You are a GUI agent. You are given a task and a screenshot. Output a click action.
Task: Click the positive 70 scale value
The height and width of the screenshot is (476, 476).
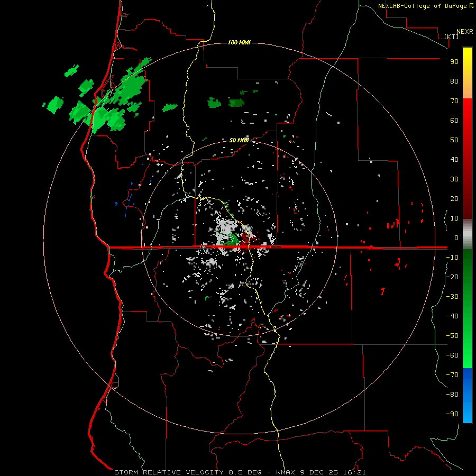454,101
